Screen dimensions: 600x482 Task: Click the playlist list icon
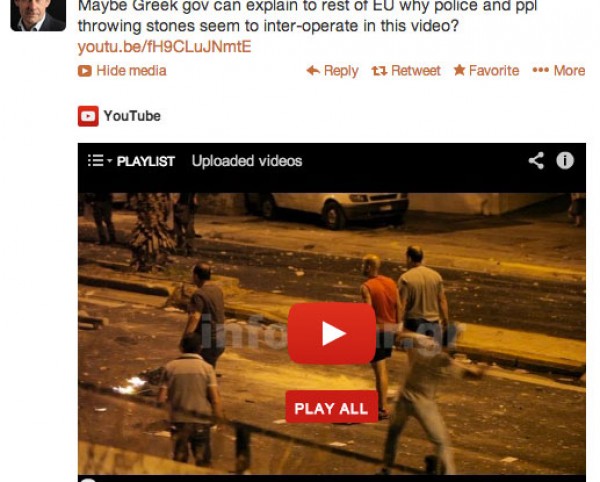click(x=96, y=161)
